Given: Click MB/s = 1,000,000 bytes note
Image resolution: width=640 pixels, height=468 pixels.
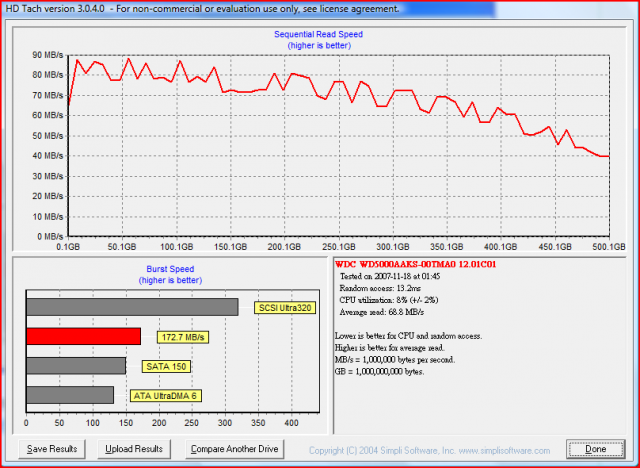Looking at the screenshot, I should (x=395, y=360).
